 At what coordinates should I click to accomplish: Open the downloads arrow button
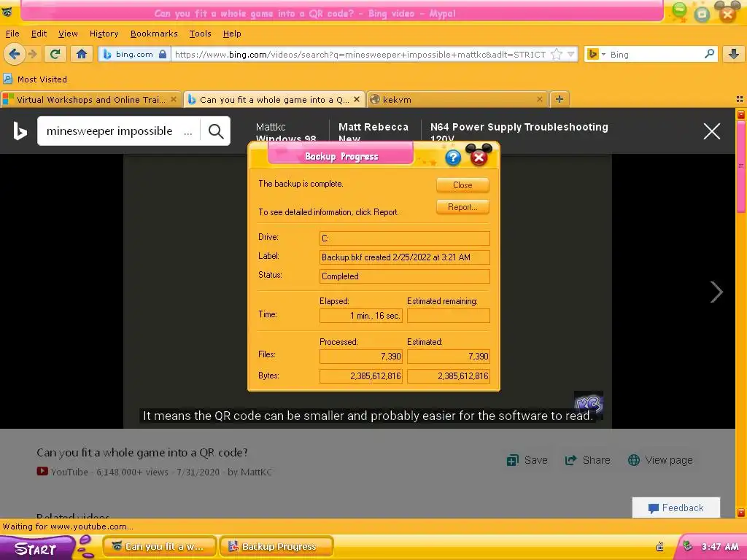[x=734, y=54]
